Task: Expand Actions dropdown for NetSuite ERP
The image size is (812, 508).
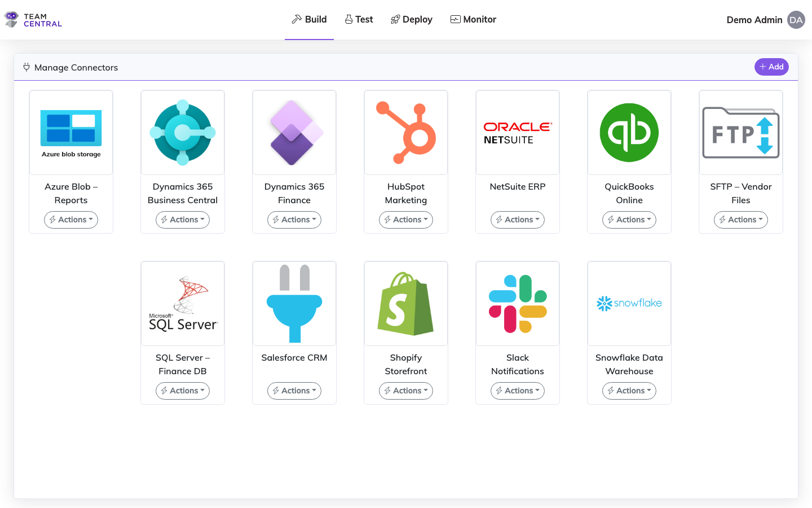Action: coord(518,220)
